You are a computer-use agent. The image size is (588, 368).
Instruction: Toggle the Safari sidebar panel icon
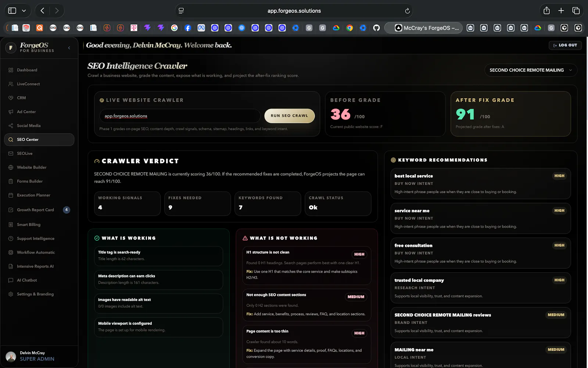pyautogui.click(x=12, y=11)
